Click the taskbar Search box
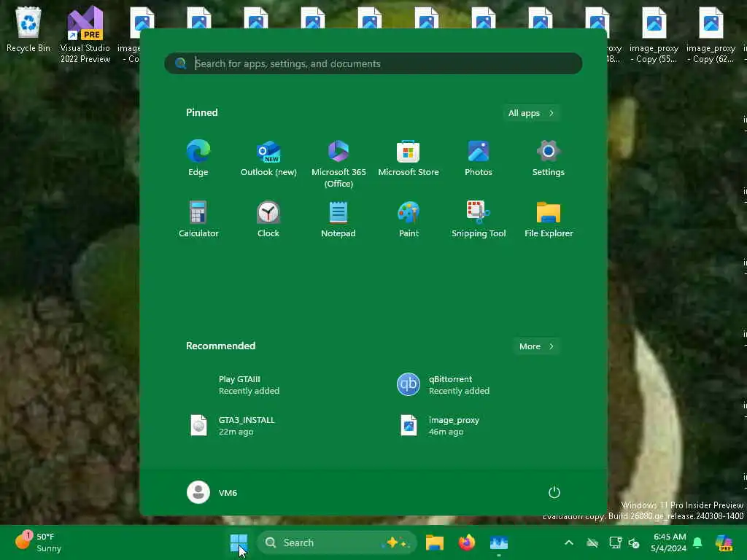This screenshot has width=747, height=560. click(x=337, y=542)
